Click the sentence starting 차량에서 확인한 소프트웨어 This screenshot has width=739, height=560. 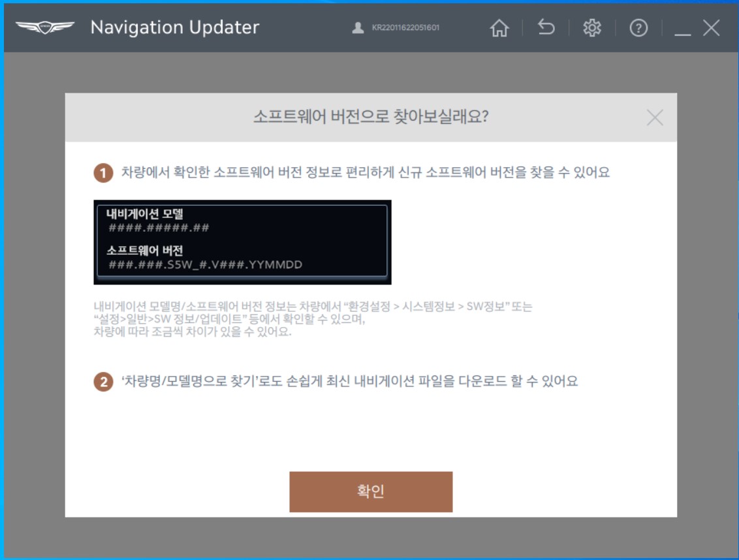click(x=366, y=172)
